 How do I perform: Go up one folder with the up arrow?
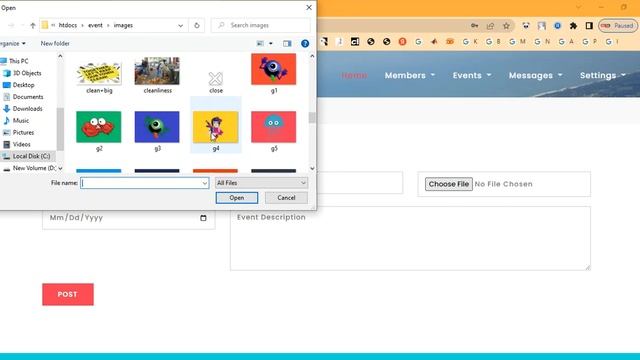pos(33,25)
